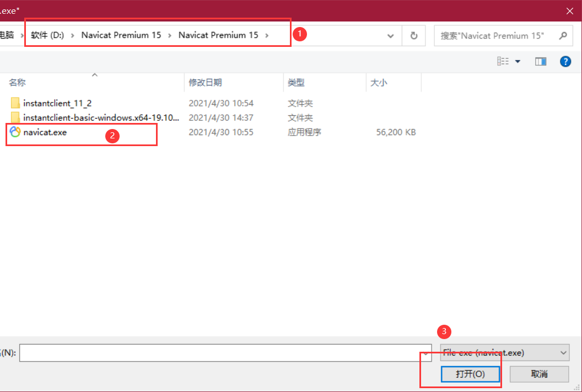This screenshot has height=392, width=582.
Task: Open the address bar history dropdown
Action: (x=391, y=35)
